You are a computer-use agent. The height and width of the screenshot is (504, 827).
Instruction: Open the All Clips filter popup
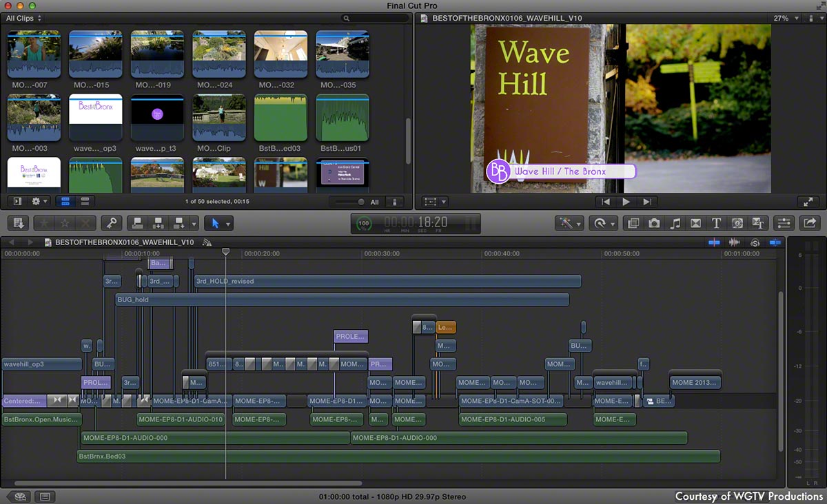(24, 18)
